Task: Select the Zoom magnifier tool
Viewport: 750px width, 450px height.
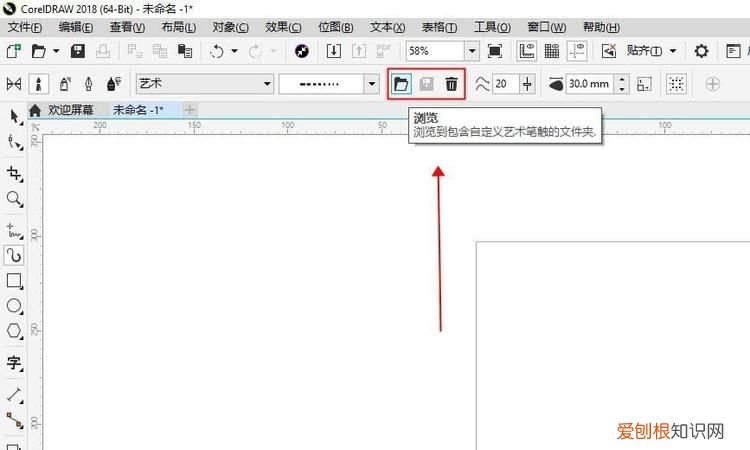Action: pyautogui.click(x=14, y=199)
